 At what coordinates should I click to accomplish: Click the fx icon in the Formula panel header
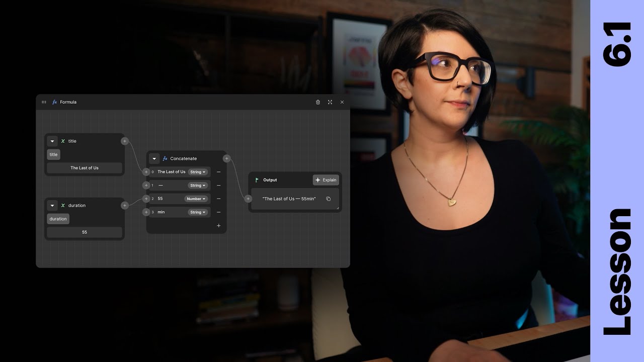coord(54,102)
